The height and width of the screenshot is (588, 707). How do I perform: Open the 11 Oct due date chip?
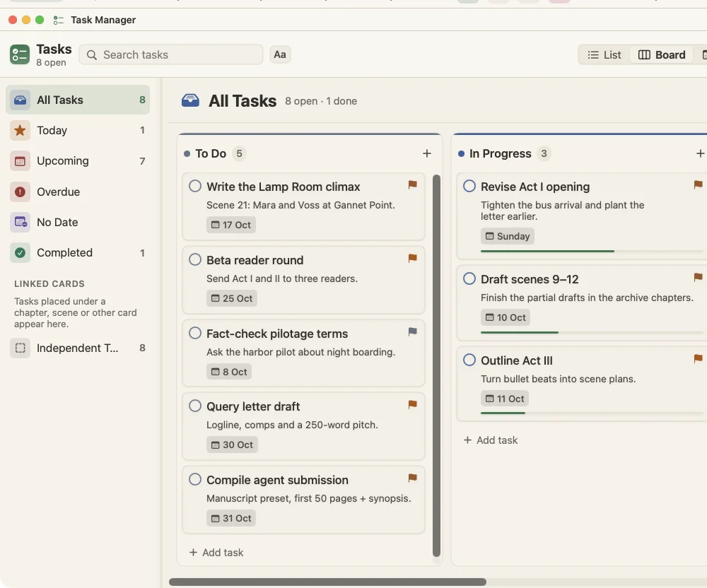tap(505, 399)
